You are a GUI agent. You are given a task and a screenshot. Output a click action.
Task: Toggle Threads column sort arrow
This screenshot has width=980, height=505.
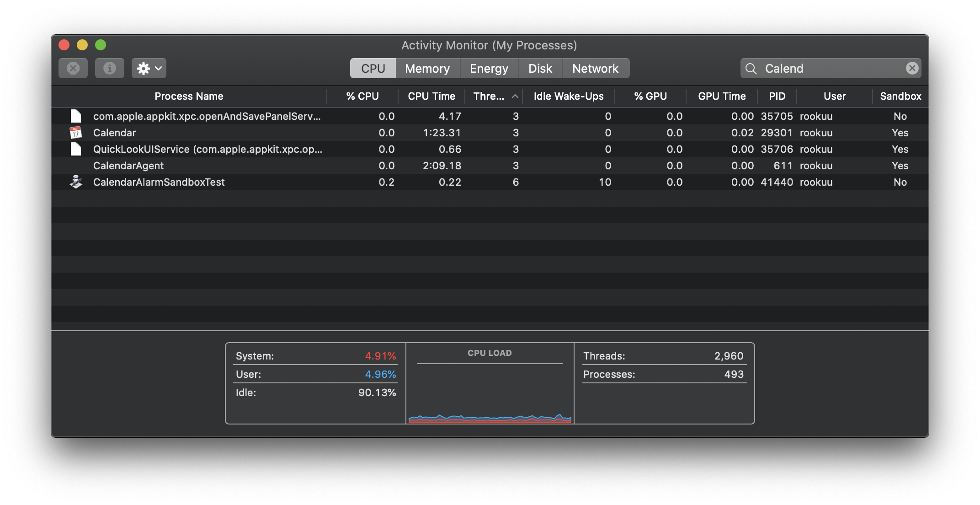tap(515, 96)
